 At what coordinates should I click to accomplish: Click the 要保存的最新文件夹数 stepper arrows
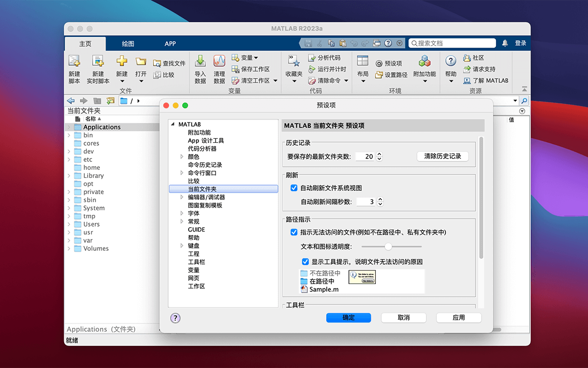[379, 157]
